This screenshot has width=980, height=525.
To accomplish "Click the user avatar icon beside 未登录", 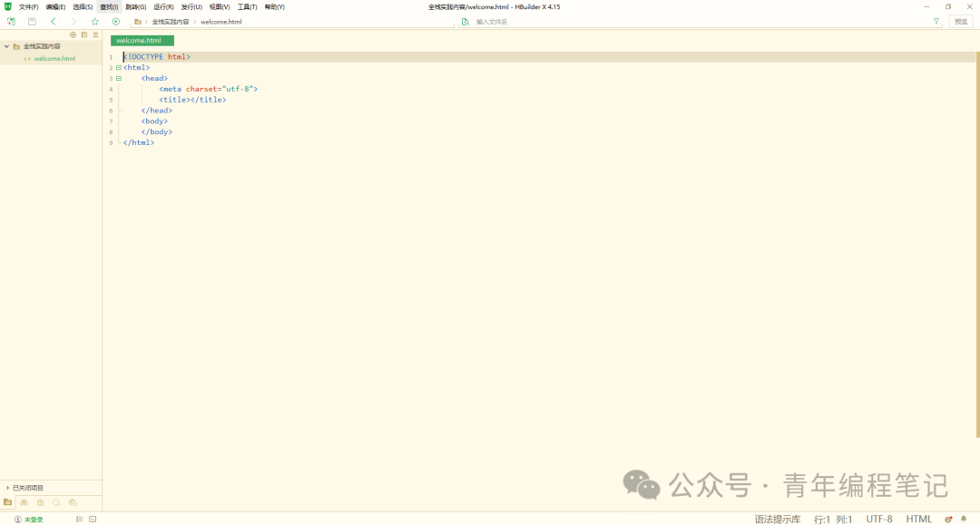I will click(17, 520).
